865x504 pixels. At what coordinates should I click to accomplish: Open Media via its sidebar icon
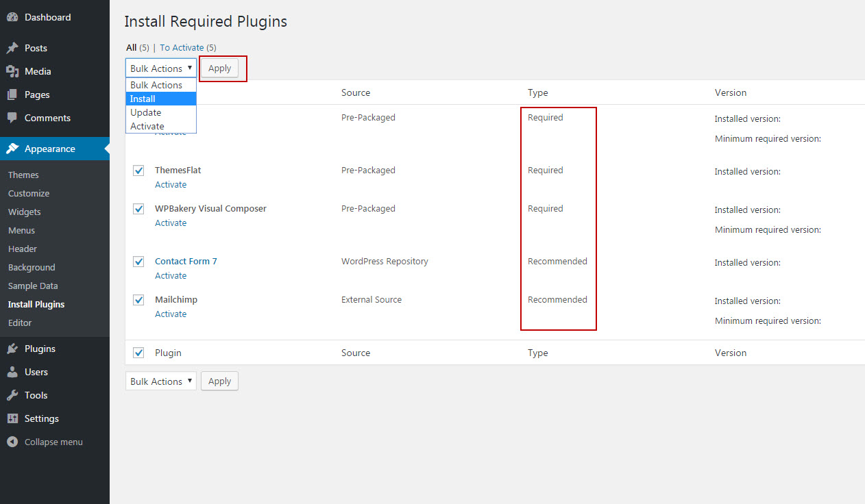tap(12, 71)
